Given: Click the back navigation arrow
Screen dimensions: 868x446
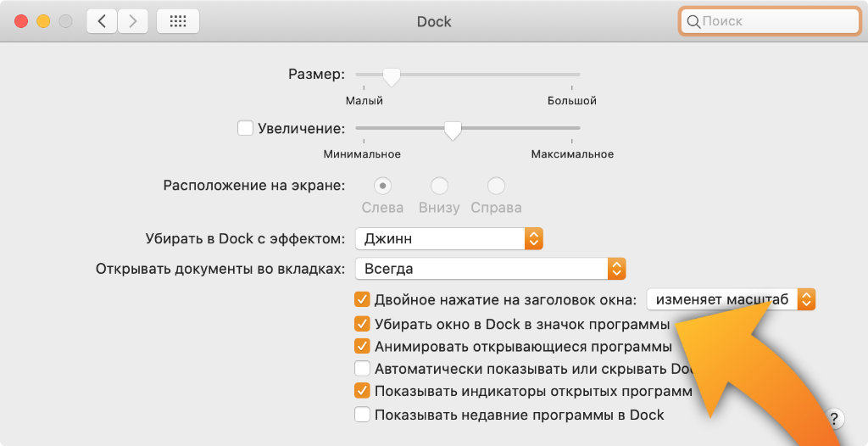Looking at the screenshot, I should (x=102, y=21).
